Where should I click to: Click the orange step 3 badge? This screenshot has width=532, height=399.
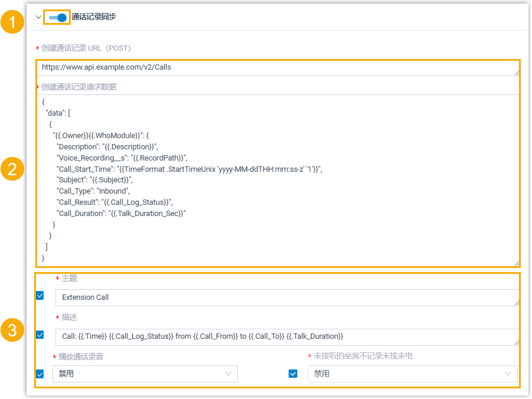(x=12, y=330)
